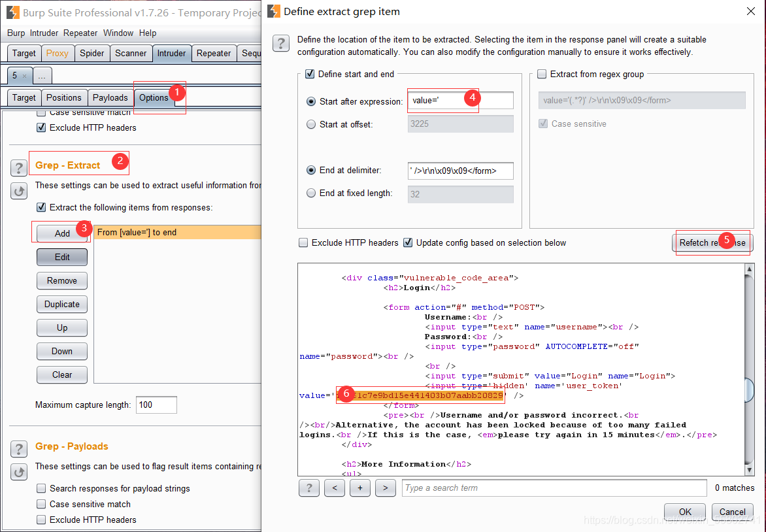Open the Payloads sub-tab

[110, 97]
